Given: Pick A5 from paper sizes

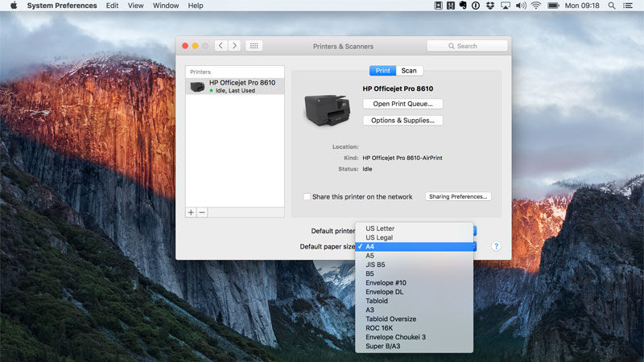Looking at the screenshot, I should click(414, 255).
